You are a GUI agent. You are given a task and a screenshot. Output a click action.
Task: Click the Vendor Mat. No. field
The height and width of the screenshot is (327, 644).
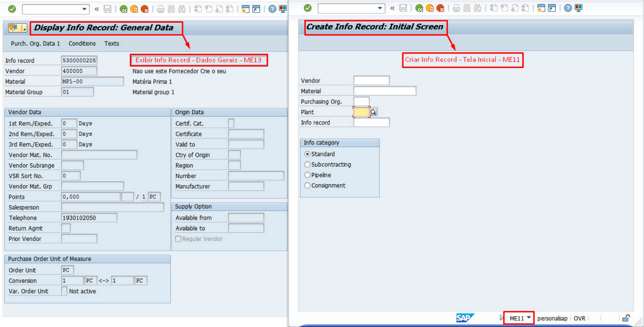(x=99, y=155)
